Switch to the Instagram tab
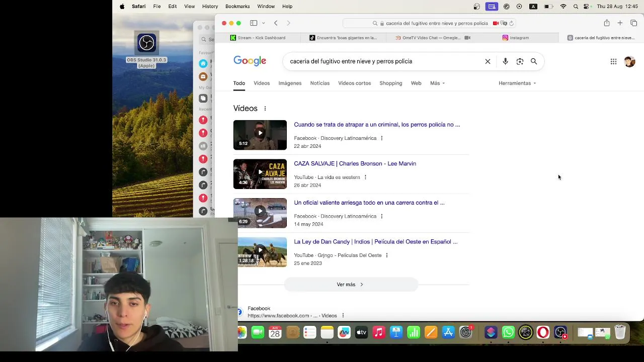 pos(516,38)
